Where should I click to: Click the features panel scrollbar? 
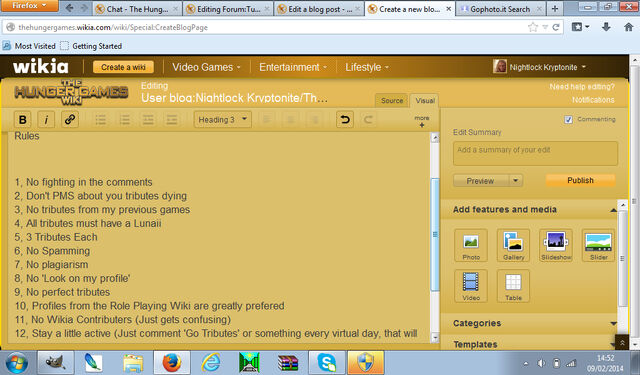point(622,258)
